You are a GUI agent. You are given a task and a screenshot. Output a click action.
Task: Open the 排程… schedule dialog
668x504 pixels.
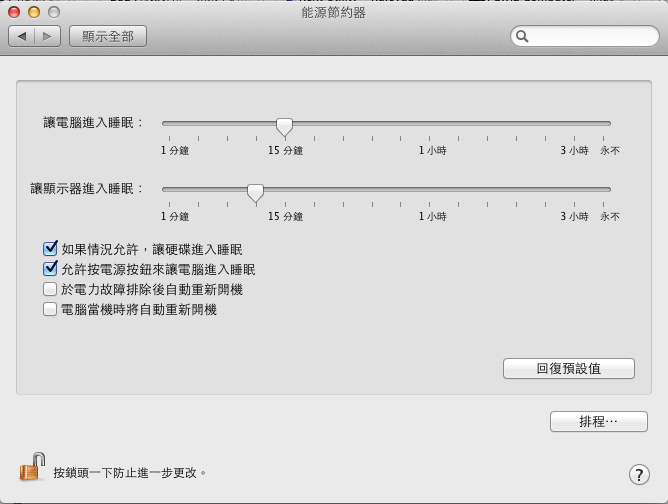tap(599, 422)
